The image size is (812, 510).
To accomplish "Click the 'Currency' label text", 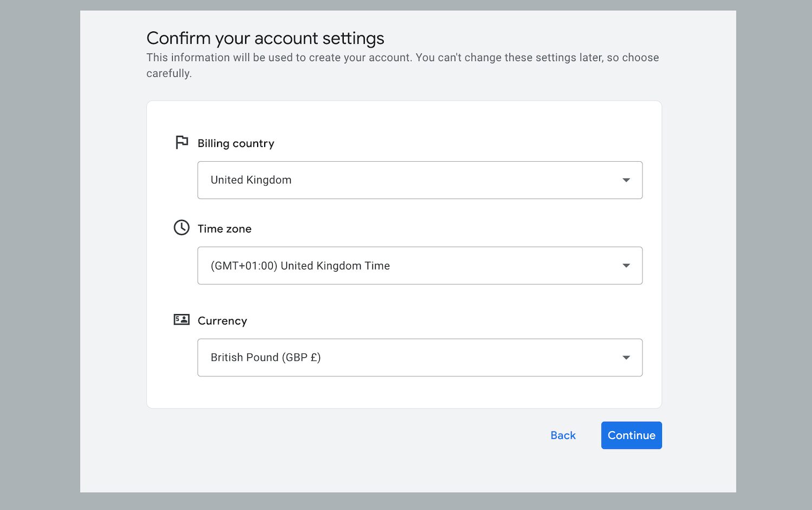I will [222, 321].
